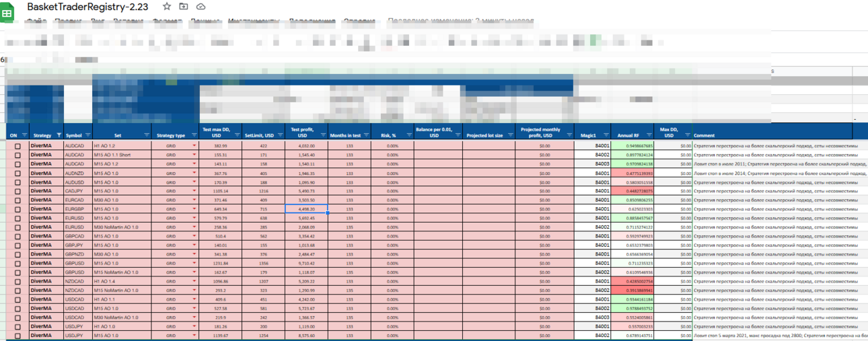Enable the EURCAD row checkbox
This screenshot has width=868, height=341.
(17, 200)
